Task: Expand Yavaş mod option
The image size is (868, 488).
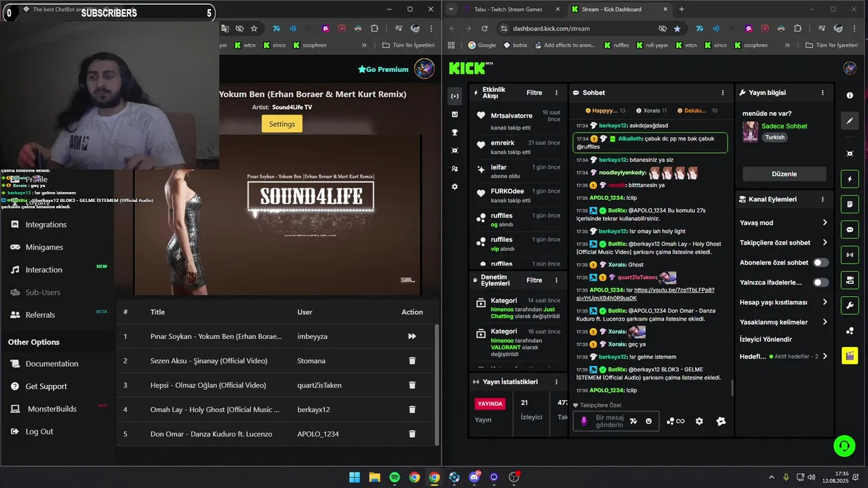Action: (x=783, y=223)
